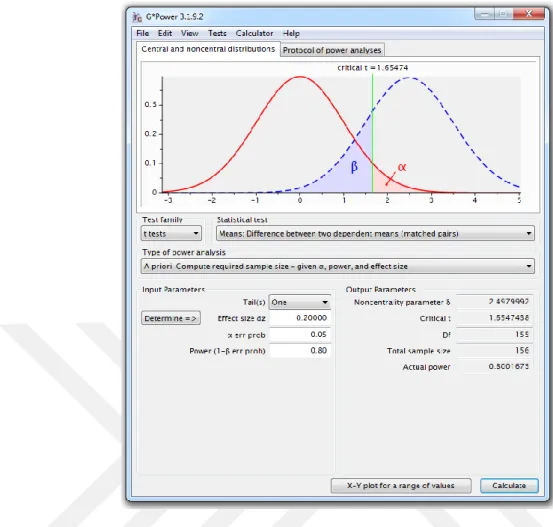Open the File menu
The width and height of the screenshot is (553, 527).
pos(142,33)
